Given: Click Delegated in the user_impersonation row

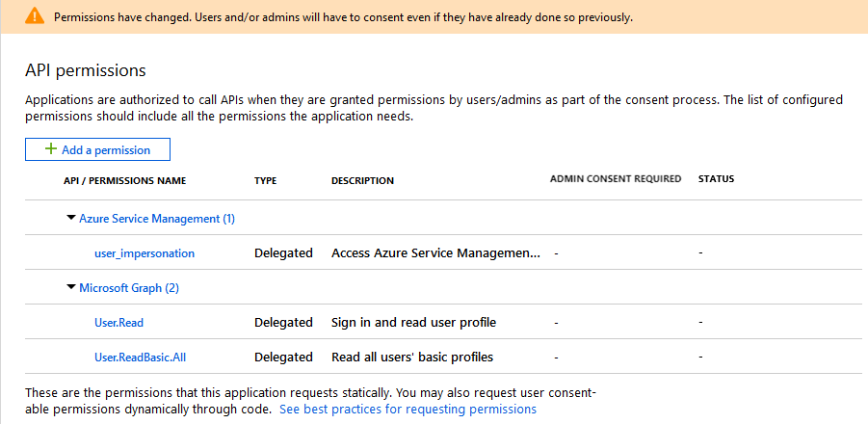Looking at the screenshot, I should coord(283,253).
